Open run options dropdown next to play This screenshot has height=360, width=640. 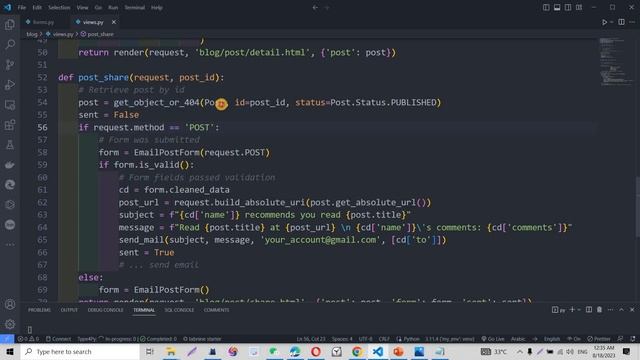(x=611, y=22)
